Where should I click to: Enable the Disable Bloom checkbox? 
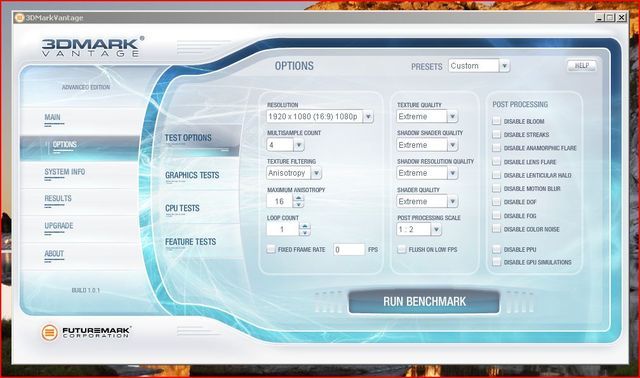[x=496, y=121]
